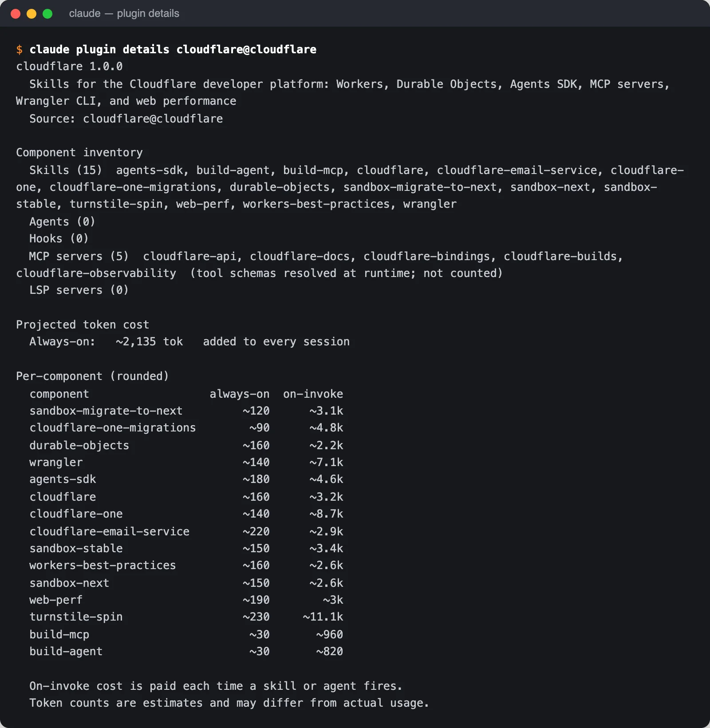Click the 'durable-objects' table row name
This screenshot has height=728, width=710.
point(79,446)
